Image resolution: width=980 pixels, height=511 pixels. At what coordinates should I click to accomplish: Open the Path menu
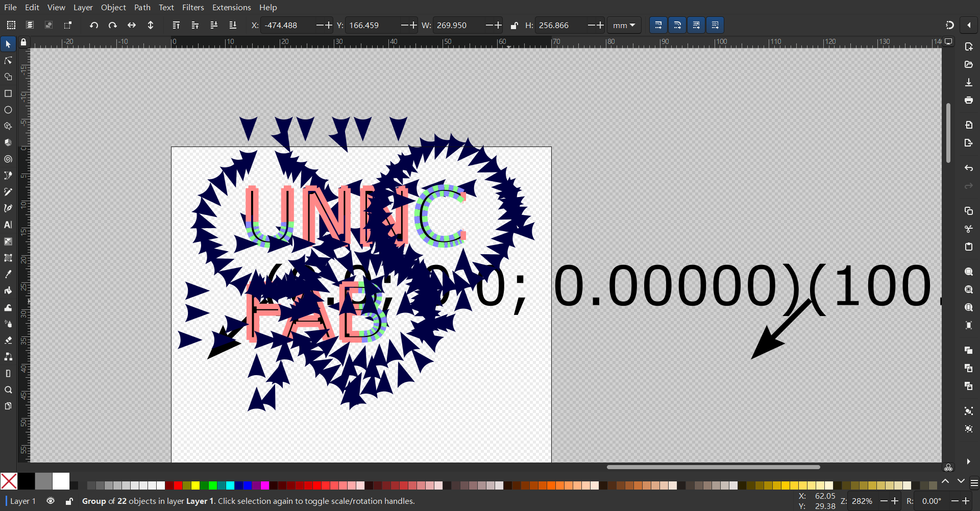tap(142, 7)
